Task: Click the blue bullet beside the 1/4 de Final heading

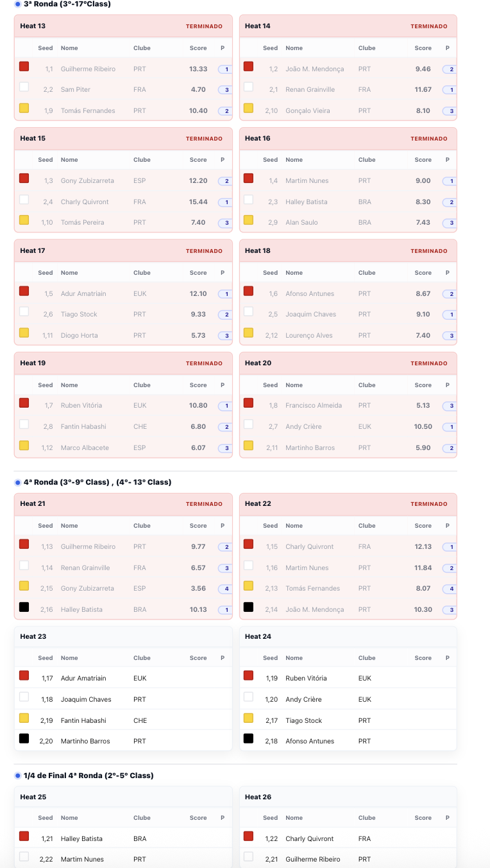Action: pos(17,776)
